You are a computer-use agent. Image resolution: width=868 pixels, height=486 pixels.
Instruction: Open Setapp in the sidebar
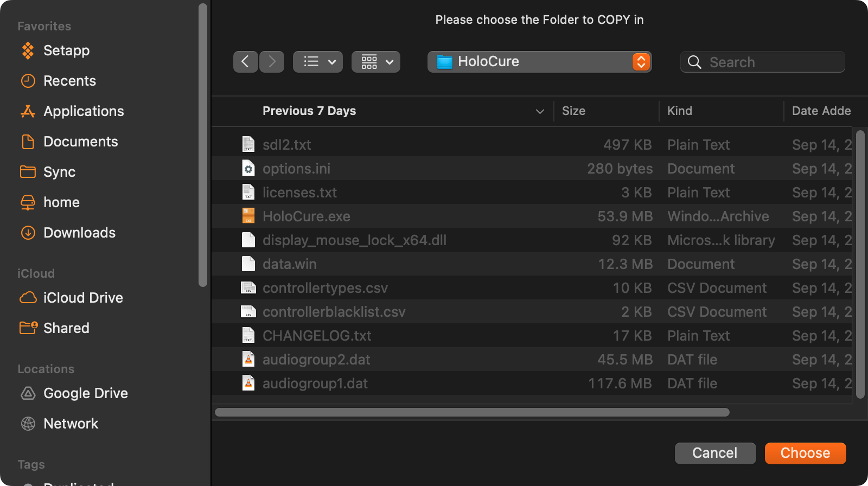click(66, 50)
